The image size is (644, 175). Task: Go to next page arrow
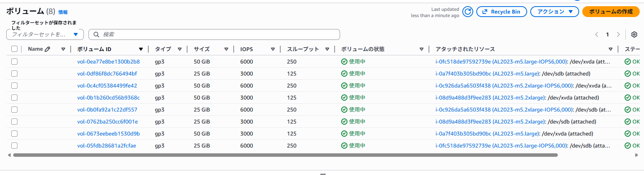618,34
